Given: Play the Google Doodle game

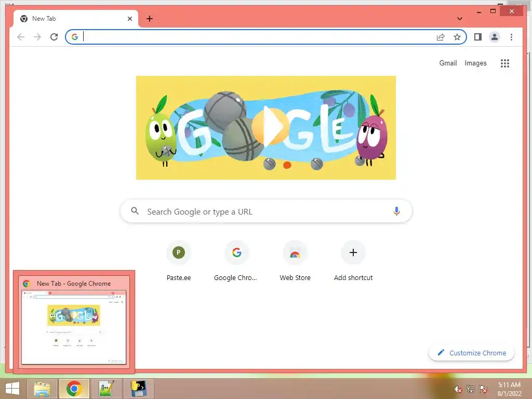Looking at the screenshot, I should tap(271, 126).
